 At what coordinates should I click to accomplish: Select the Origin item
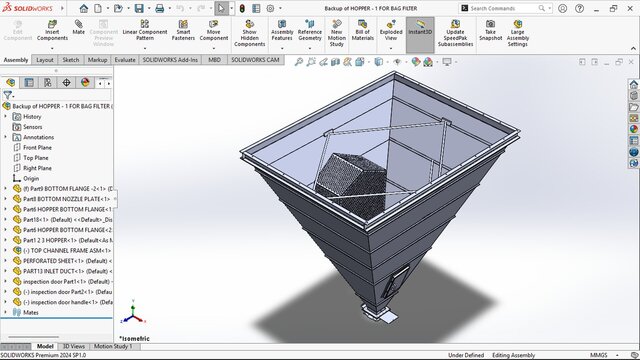tap(31, 178)
